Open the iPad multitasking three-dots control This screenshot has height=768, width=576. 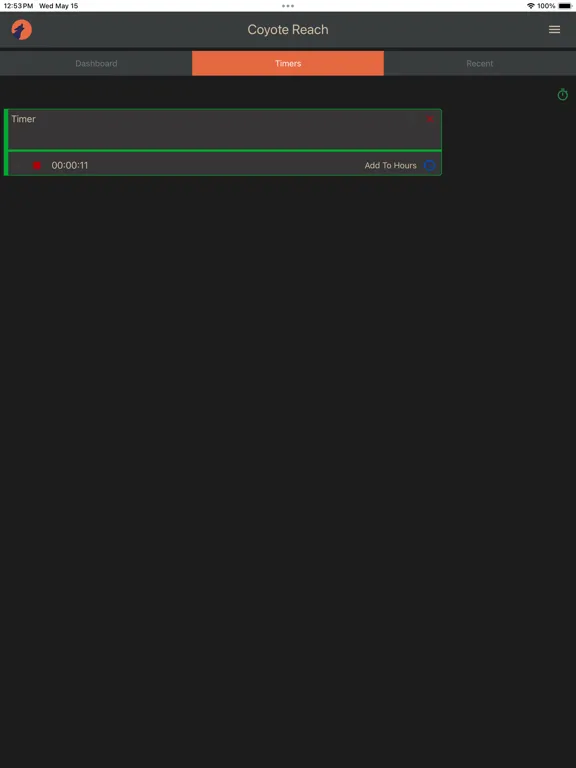[x=288, y=6]
